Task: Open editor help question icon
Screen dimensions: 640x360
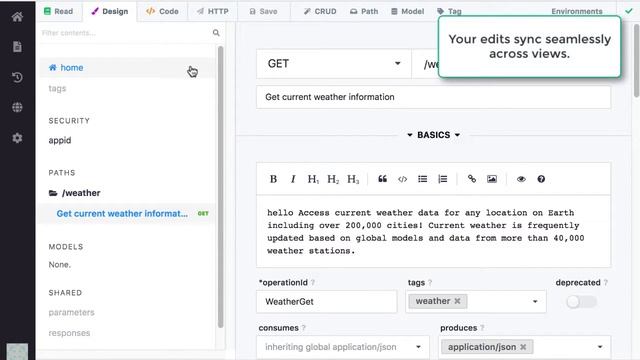Action: (541, 179)
